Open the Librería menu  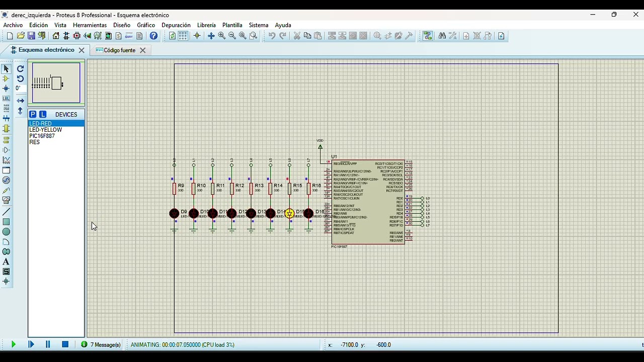(206, 25)
